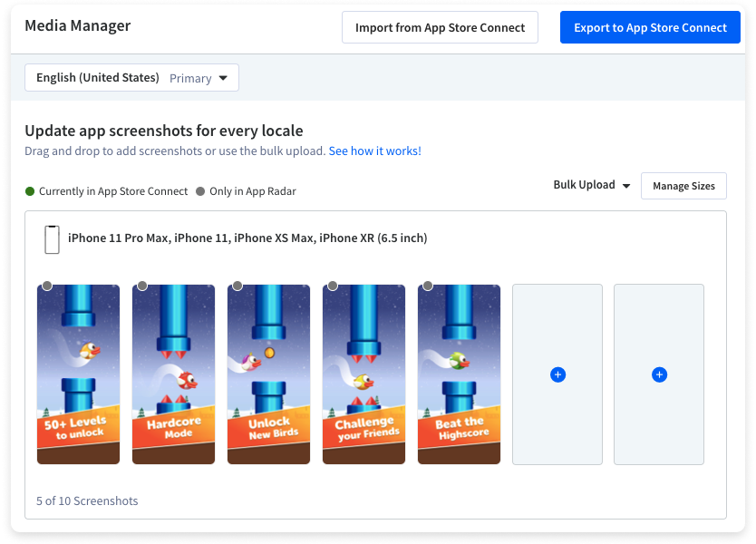Select the 'Beat the Highscore' screenshot
This screenshot has height=544, width=756.
coord(459,374)
